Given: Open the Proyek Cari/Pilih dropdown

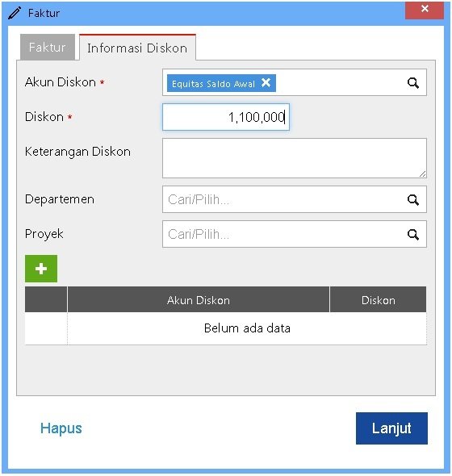Looking at the screenshot, I should pyautogui.click(x=295, y=234).
